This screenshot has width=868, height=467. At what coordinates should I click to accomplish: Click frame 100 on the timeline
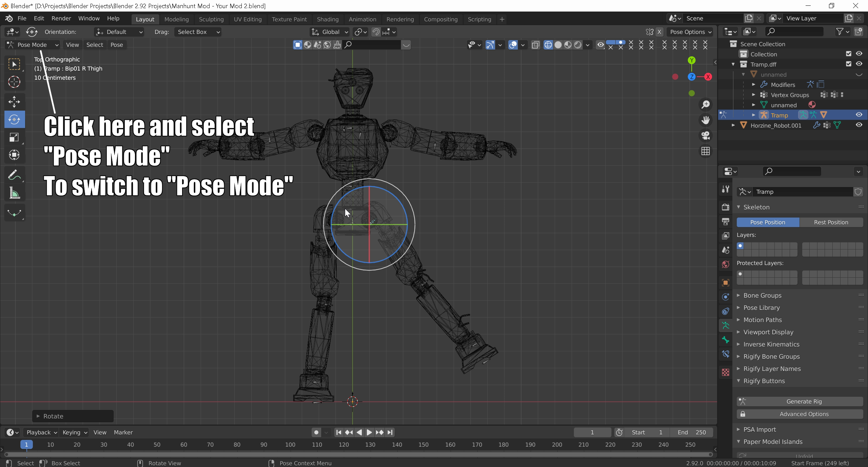point(290,445)
